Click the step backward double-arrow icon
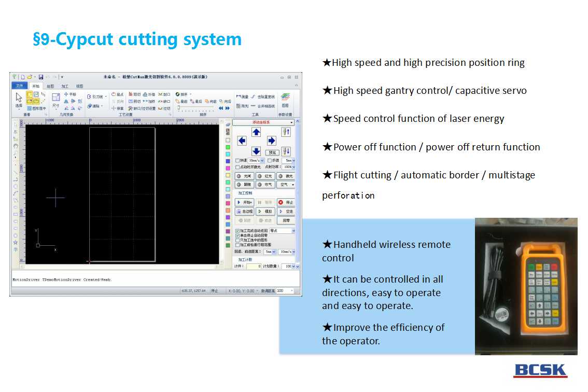 (221, 108)
